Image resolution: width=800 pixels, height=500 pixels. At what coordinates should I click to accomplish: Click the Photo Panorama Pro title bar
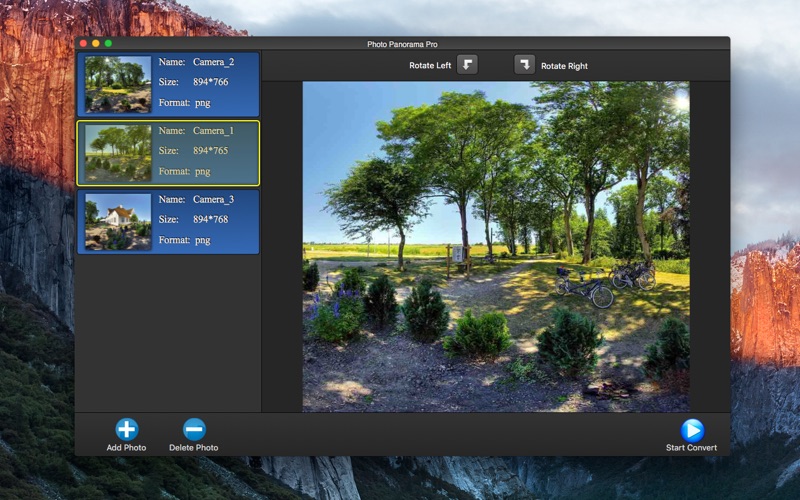402,44
